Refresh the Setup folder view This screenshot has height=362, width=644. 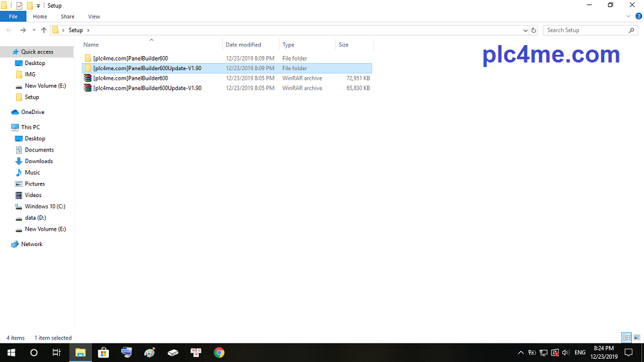(533, 30)
